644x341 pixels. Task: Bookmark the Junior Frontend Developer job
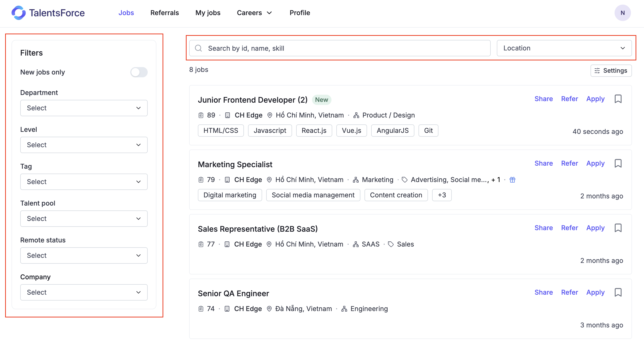(x=618, y=99)
